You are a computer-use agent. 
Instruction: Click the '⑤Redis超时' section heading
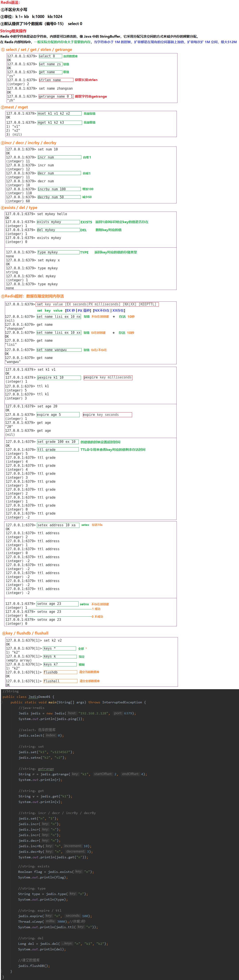(32, 296)
